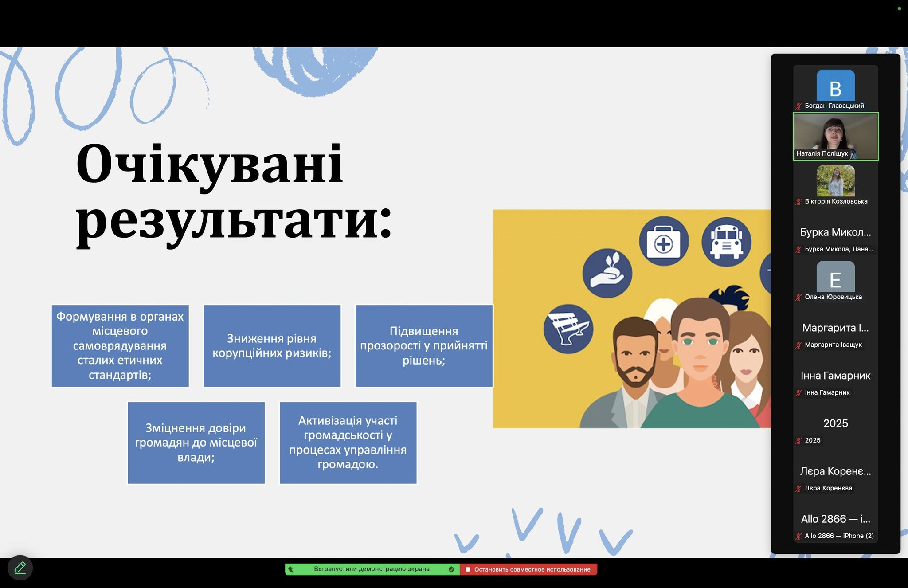Click muted mic icon beside Олена Юровицька

pos(799,298)
